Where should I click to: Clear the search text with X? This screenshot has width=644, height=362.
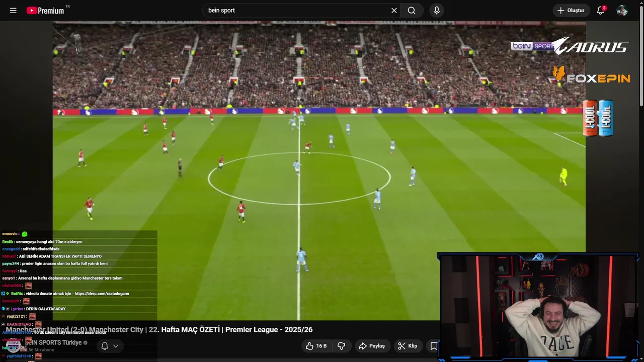pos(394,10)
